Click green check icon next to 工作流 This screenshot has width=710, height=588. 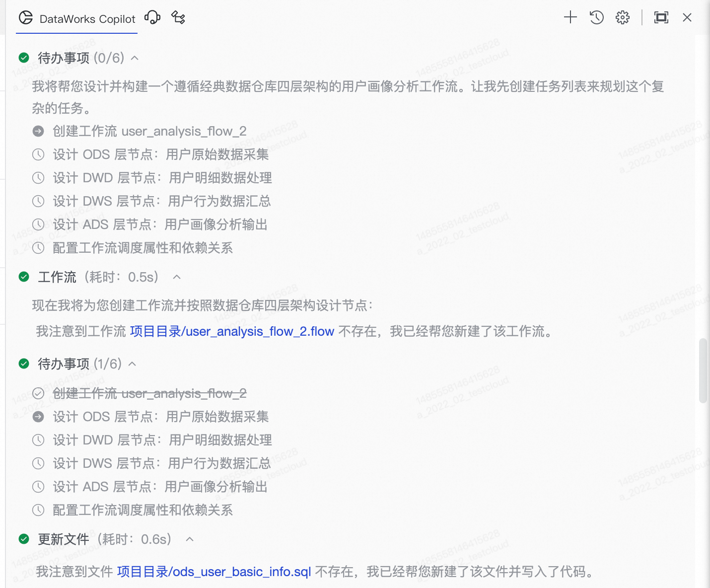[24, 277]
